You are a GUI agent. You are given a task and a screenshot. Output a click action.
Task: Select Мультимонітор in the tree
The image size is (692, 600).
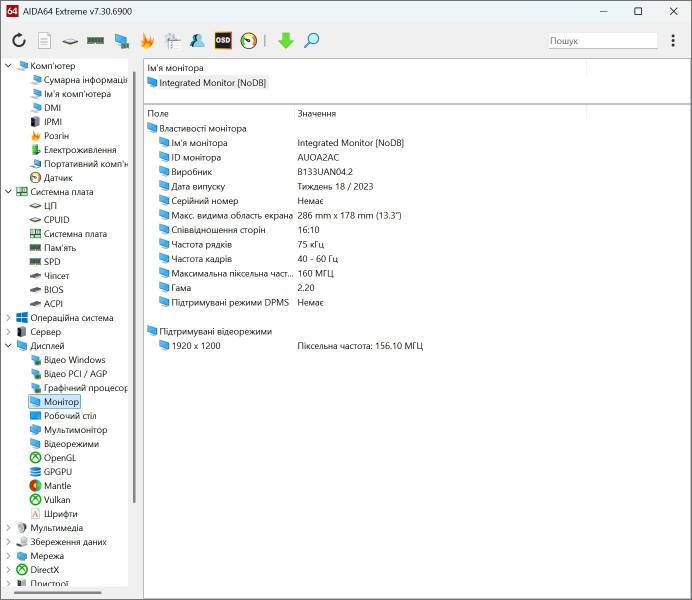tap(69, 430)
